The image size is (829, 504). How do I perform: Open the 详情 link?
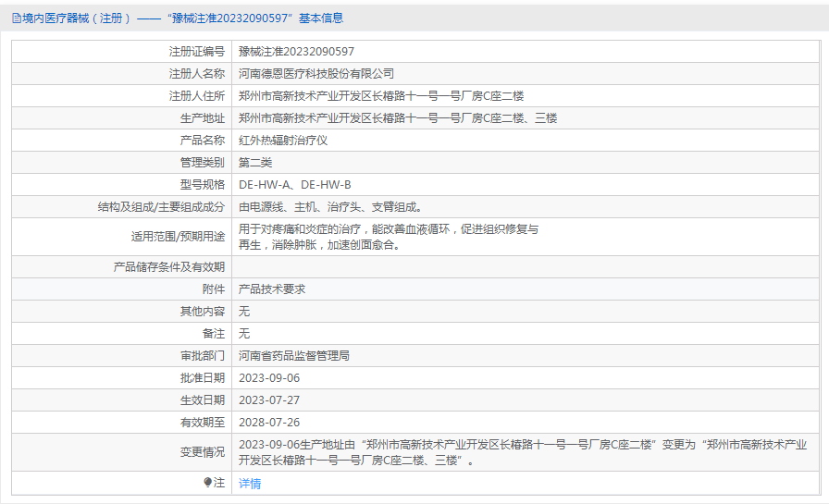coord(250,484)
